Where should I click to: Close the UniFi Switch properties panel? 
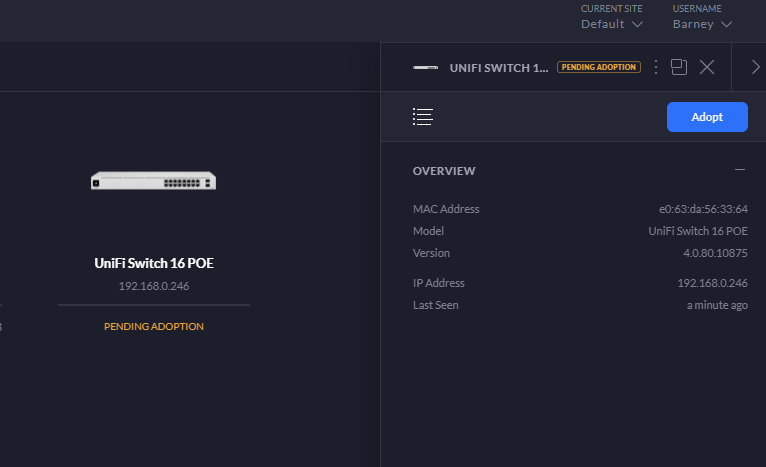click(x=707, y=67)
